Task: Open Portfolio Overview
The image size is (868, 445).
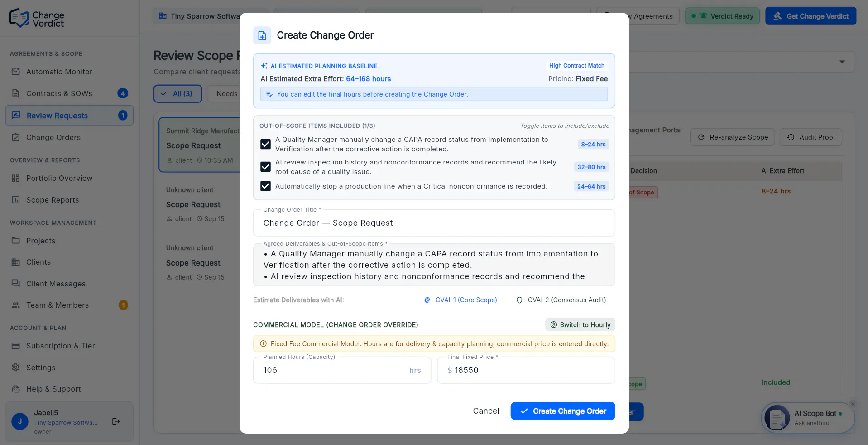Action: 69,178
